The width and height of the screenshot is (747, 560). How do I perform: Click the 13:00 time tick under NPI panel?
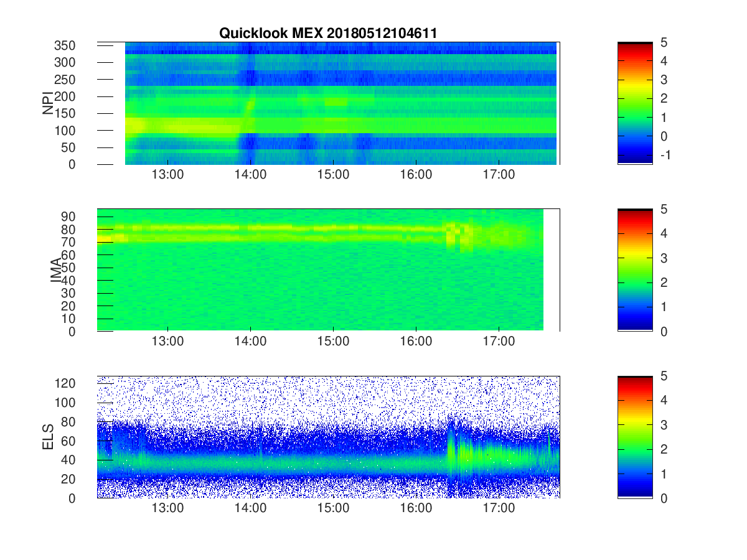click(x=167, y=175)
